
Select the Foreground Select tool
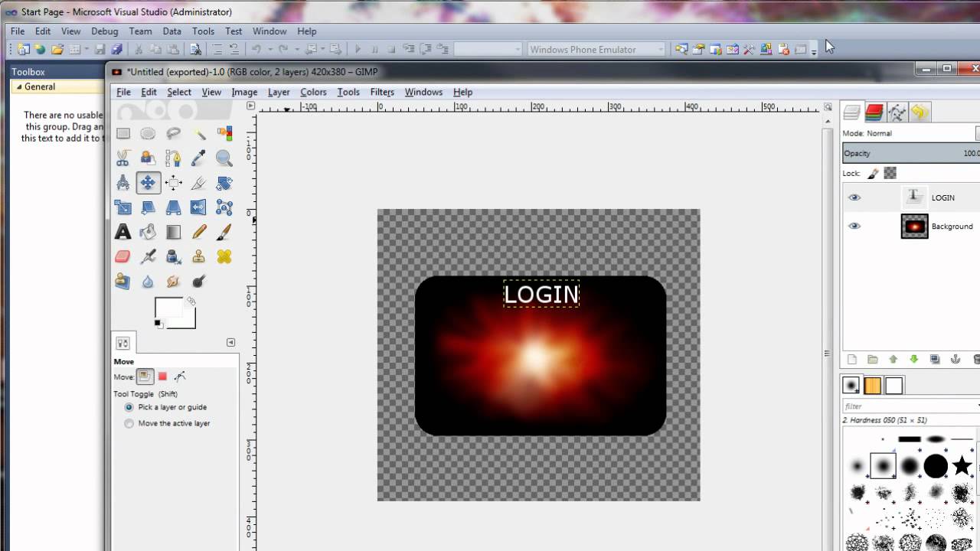tap(148, 158)
